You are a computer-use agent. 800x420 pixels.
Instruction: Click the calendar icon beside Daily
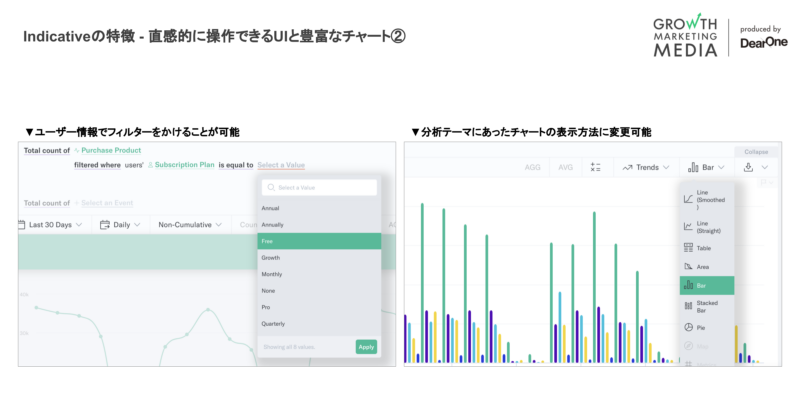105,225
